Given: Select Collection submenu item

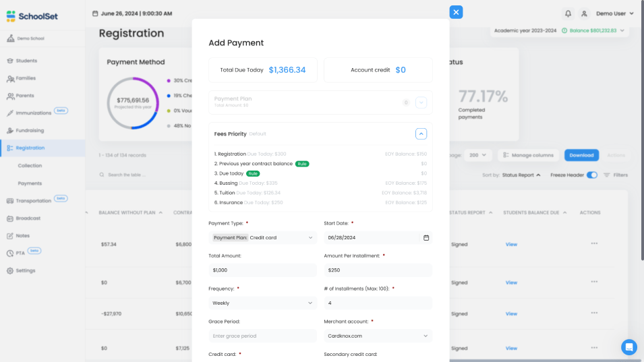Looking at the screenshot, I should pyautogui.click(x=30, y=165).
